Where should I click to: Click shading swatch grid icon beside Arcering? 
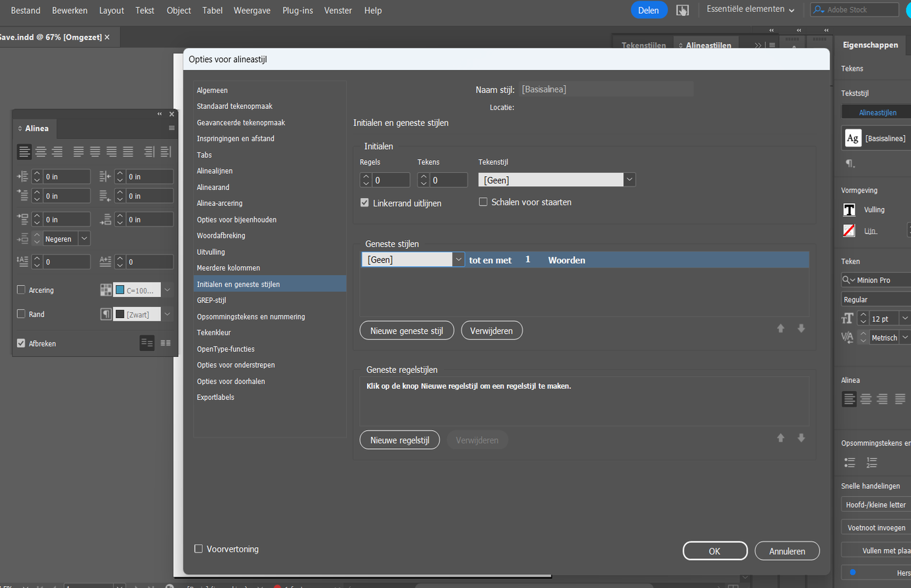[x=106, y=290]
